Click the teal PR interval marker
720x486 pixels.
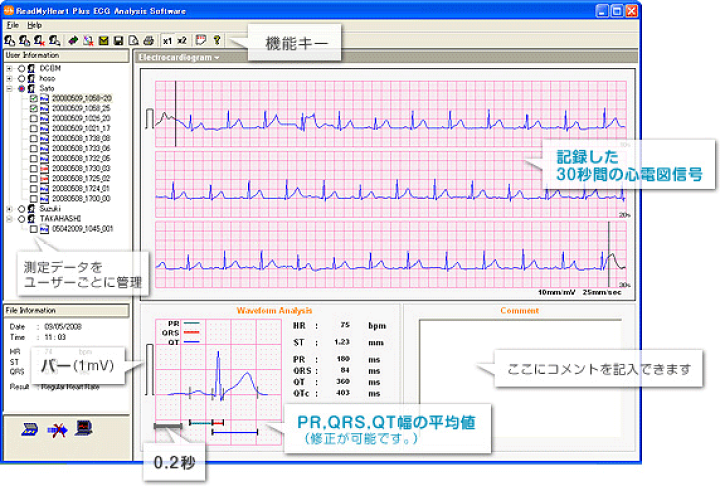201,423
